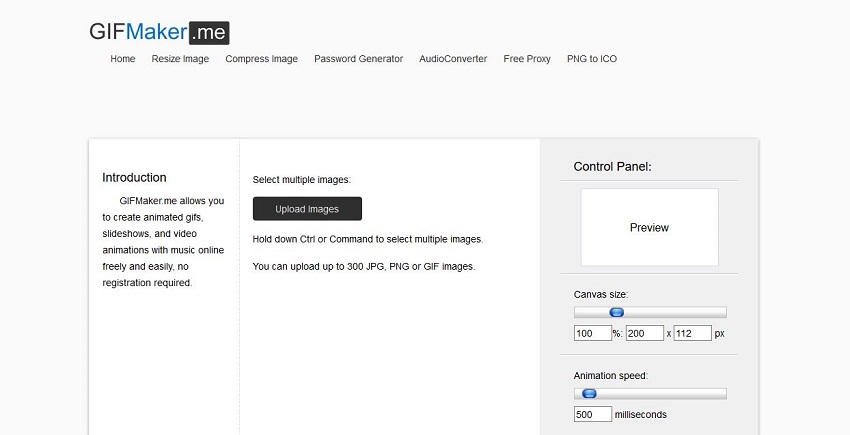The height and width of the screenshot is (435, 850).
Task: Open the Compress Image page
Action: pos(261,59)
